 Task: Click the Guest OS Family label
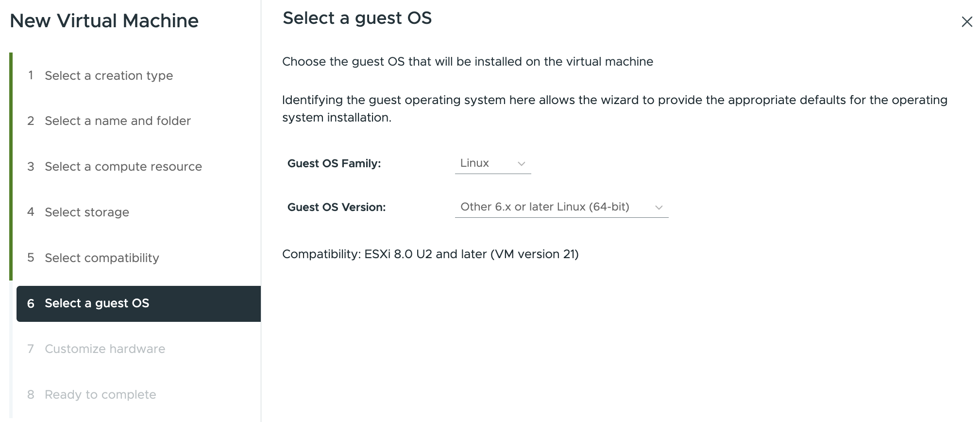(334, 164)
